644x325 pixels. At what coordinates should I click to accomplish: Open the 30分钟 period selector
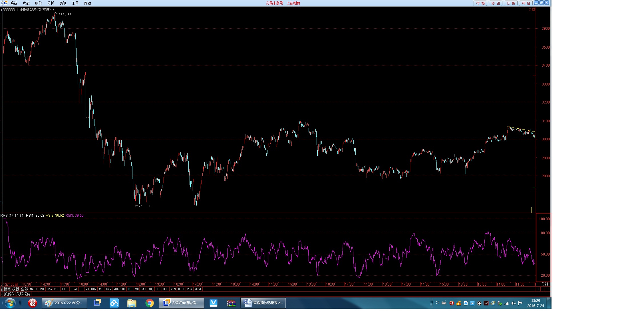[543, 284]
